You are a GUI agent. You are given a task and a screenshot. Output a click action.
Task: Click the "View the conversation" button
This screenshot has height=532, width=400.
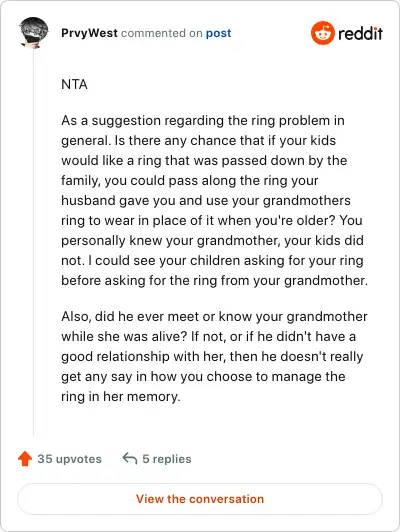click(200, 499)
